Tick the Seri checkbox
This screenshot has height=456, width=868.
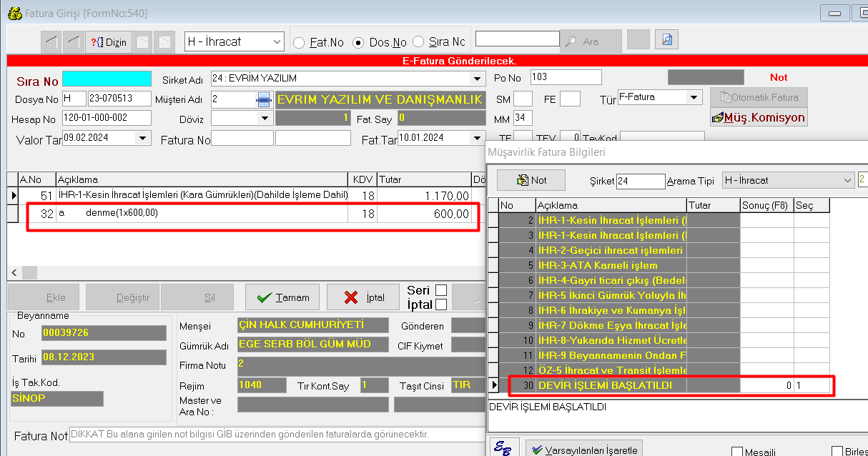(441, 290)
